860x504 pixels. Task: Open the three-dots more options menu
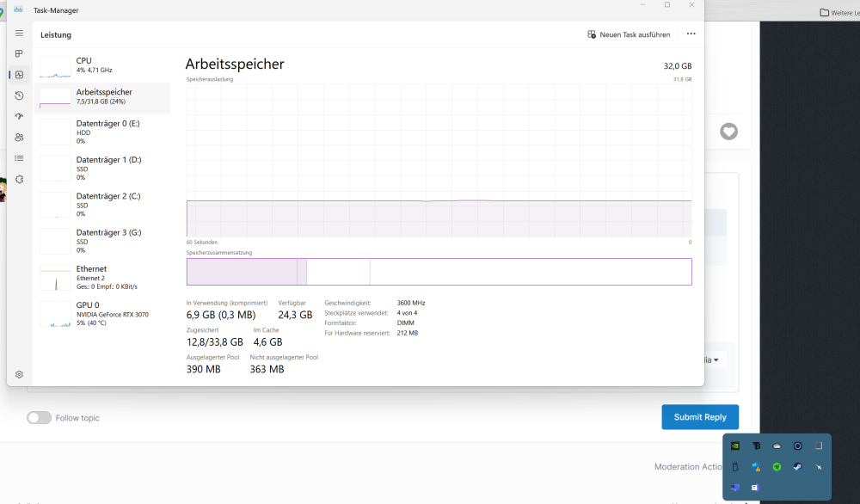691,34
